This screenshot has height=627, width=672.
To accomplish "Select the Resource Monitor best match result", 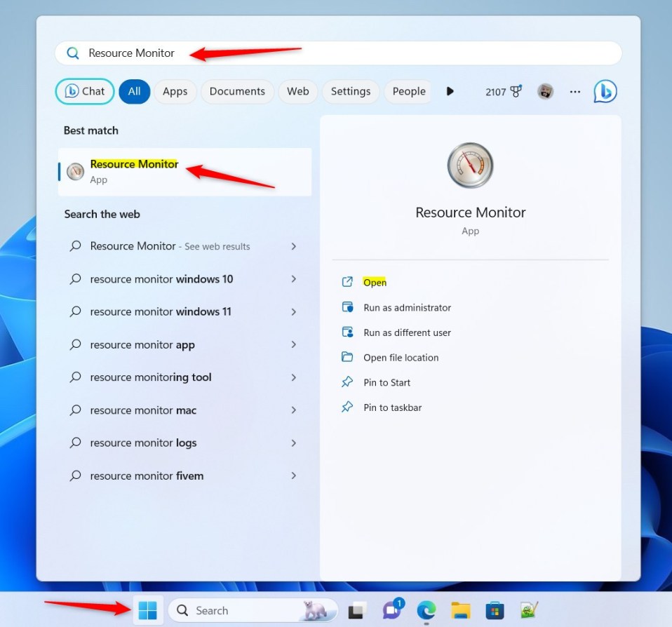I will tap(184, 172).
